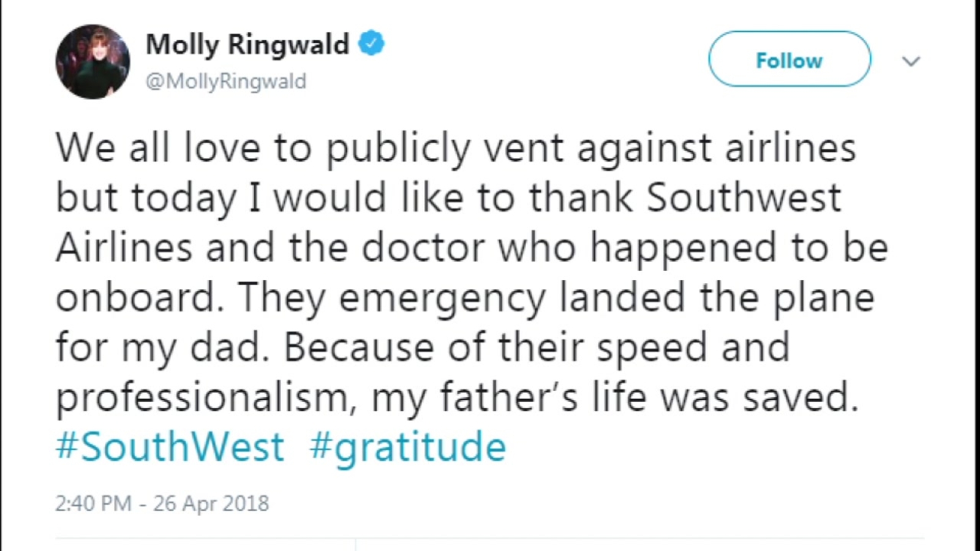Click the verified checkmark to view verification info

(371, 43)
